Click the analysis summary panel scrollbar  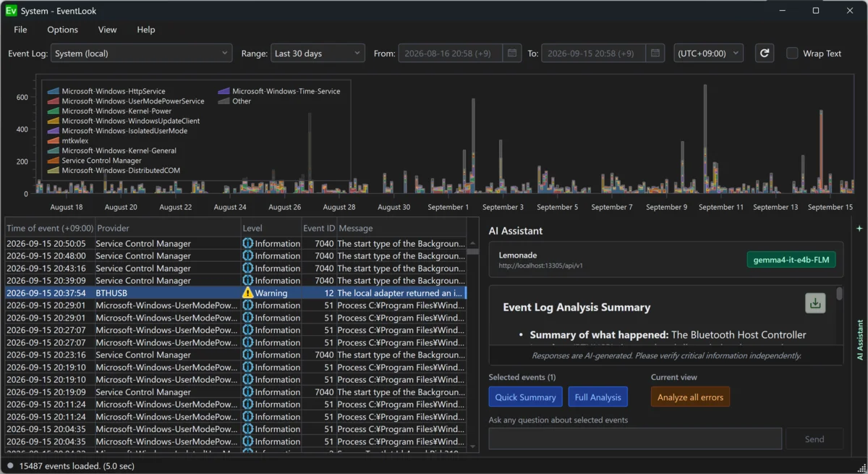coord(839,294)
